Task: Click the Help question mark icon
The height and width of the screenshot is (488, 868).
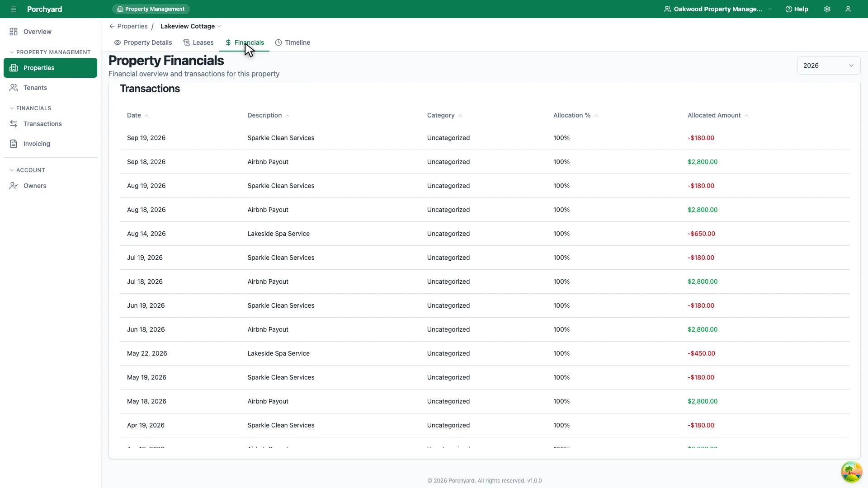Action: click(788, 9)
